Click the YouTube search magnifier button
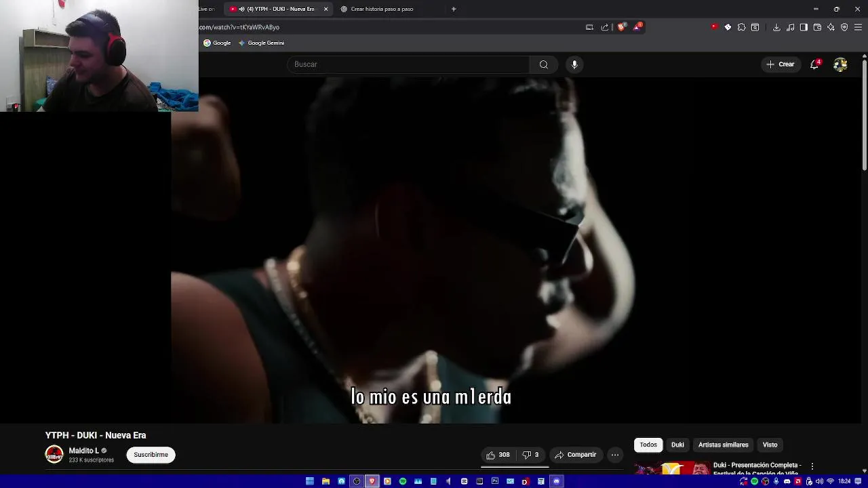The width and height of the screenshot is (868, 488). pos(544,64)
